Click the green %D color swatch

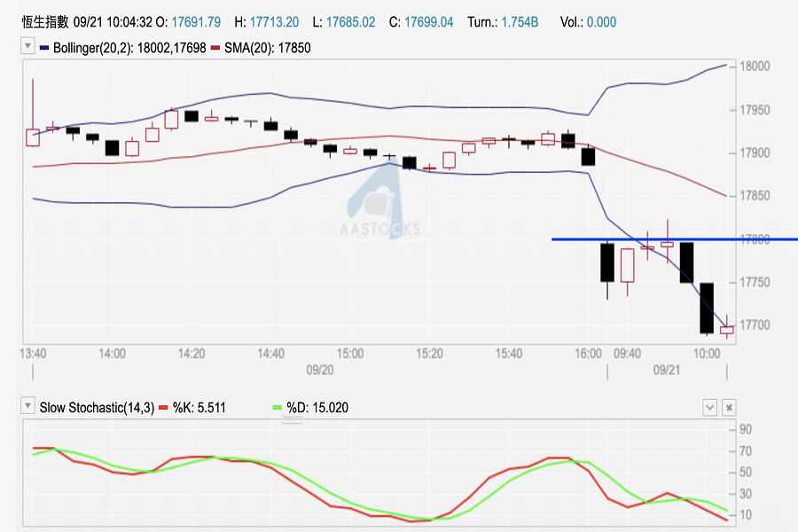coord(278,407)
